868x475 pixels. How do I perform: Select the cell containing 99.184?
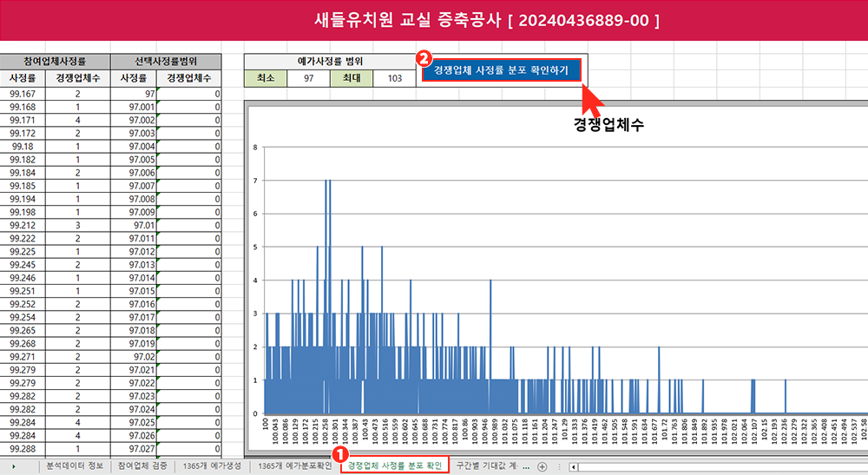pyautogui.click(x=23, y=173)
